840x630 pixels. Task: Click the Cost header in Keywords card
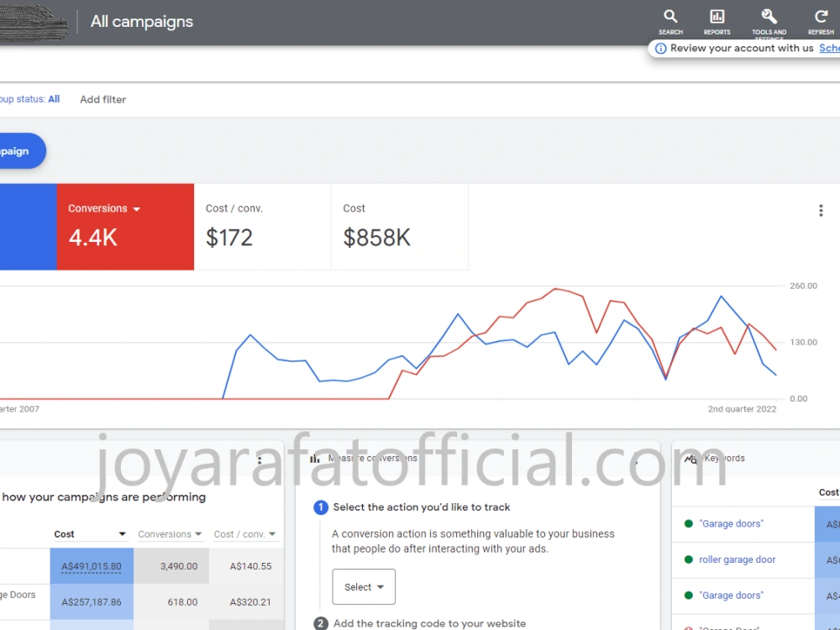point(829,492)
